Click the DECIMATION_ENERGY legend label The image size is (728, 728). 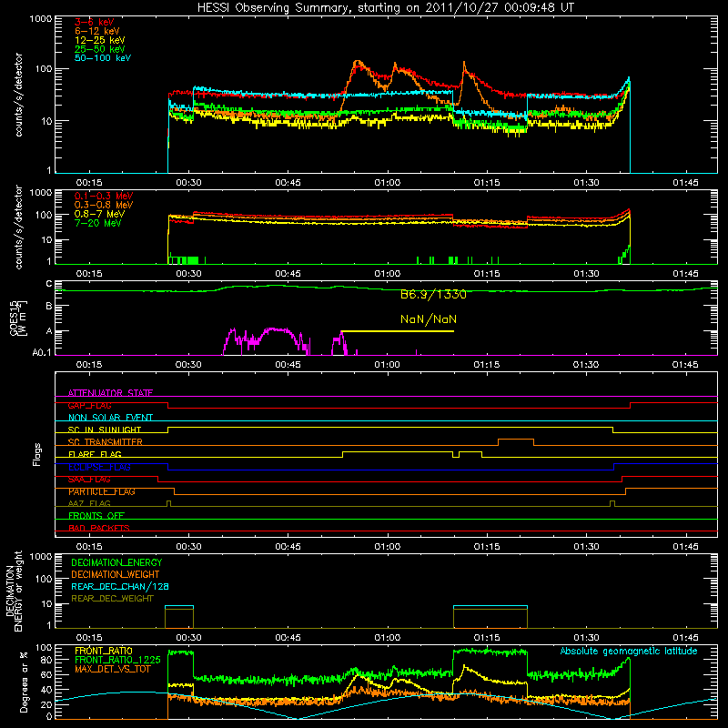(x=116, y=562)
